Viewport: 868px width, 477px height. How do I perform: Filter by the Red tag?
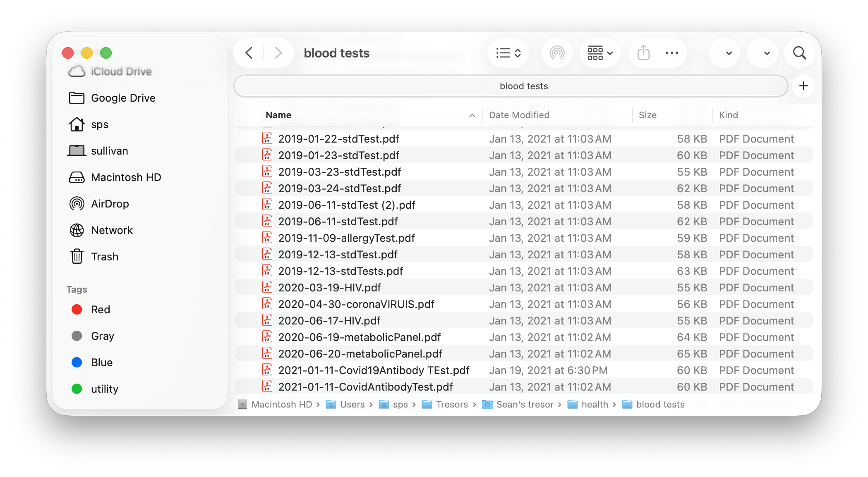coord(91,310)
